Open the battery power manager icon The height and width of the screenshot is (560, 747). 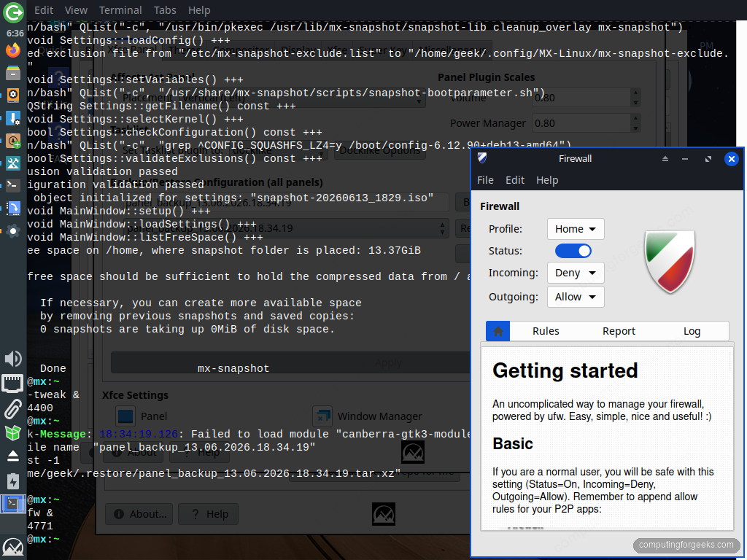(13, 481)
